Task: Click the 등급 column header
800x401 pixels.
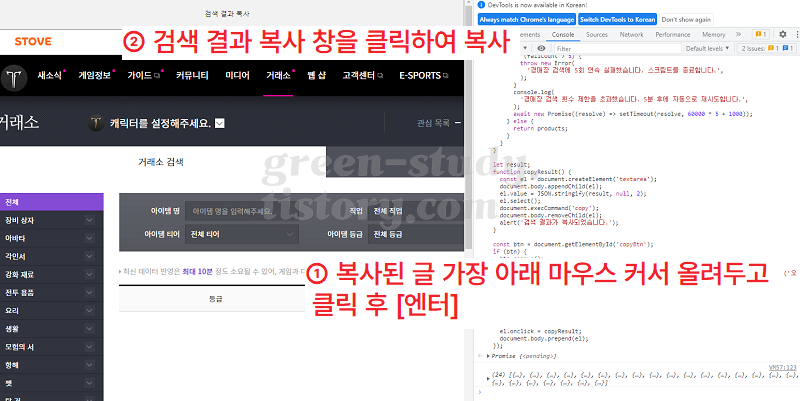Action: click(x=215, y=299)
